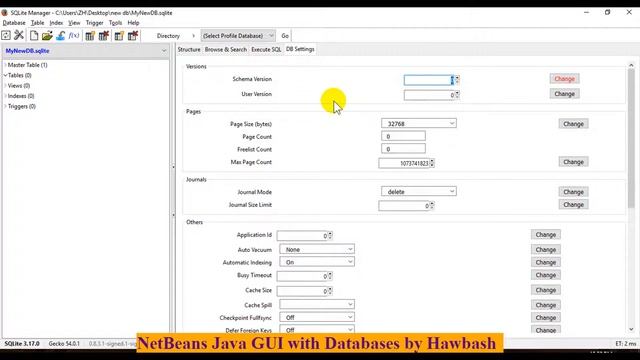Select the DB Settings tab
640x360 pixels.
300,49
